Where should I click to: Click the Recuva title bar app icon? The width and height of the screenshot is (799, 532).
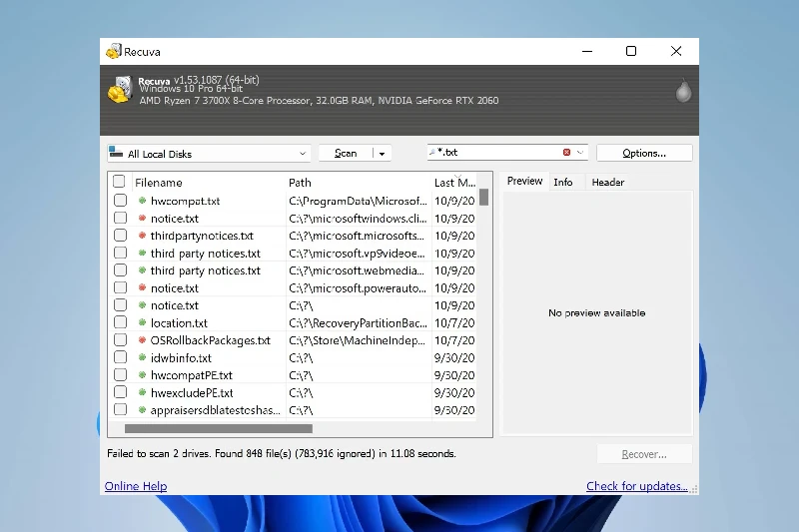tap(114, 51)
